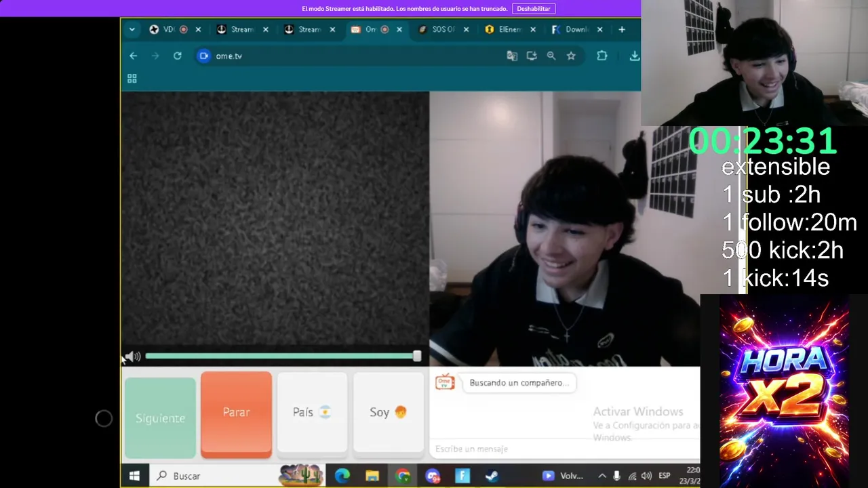Open the Soy gender selector
Image resolution: width=868 pixels, height=488 pixels.
point(388,412)
